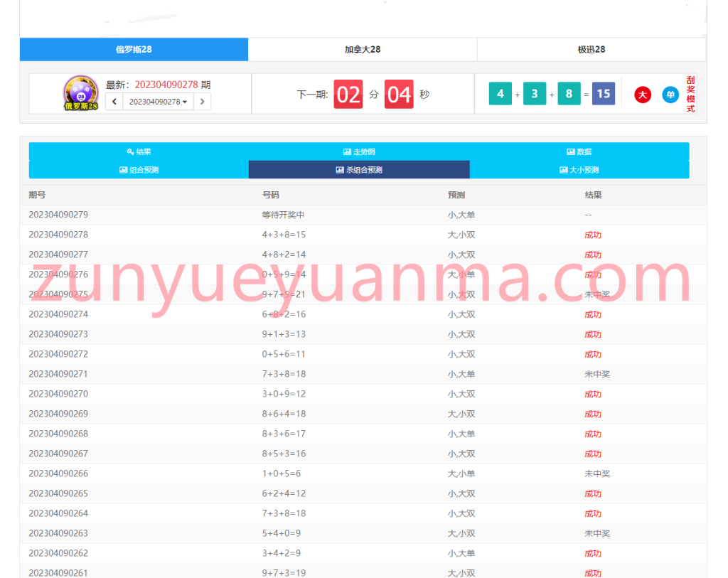Image resolution: width=728 pixels, height=578 pixels.
Task: Select period row 202304090263
Action: click(363, 533)
